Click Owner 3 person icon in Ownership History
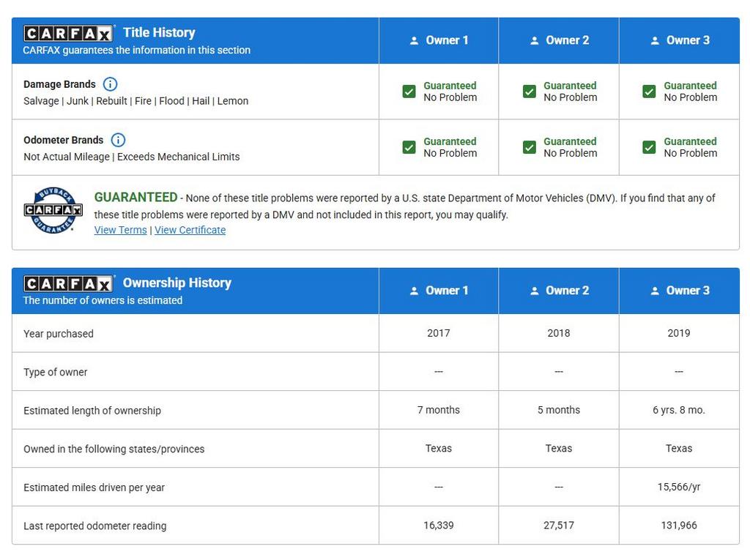750x560 pixels. tap(655, 291)
